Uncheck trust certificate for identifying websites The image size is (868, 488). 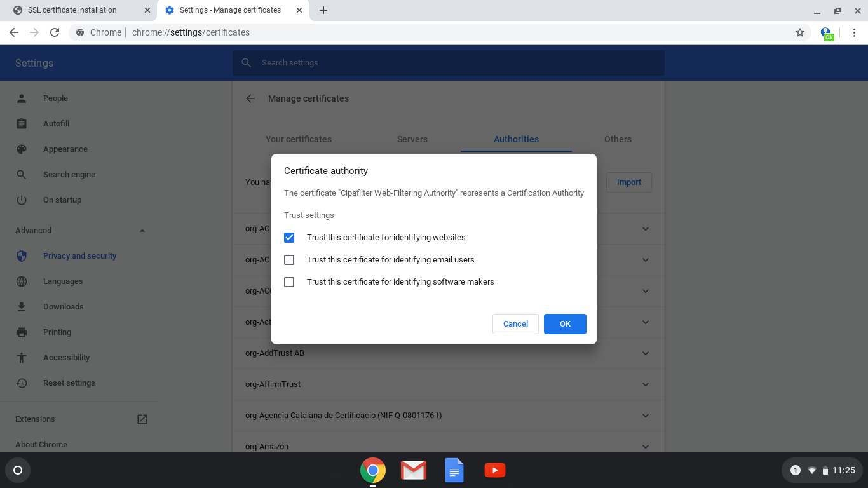289,237
